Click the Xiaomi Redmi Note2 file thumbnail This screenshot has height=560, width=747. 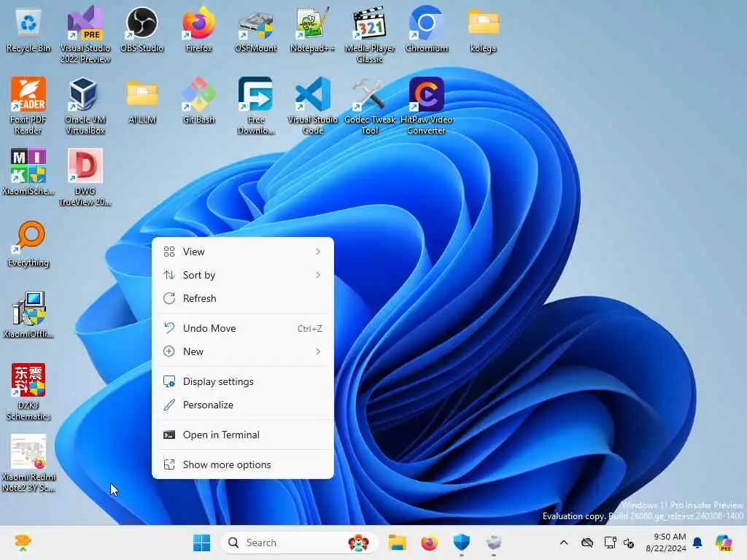[x=28, y=463]
